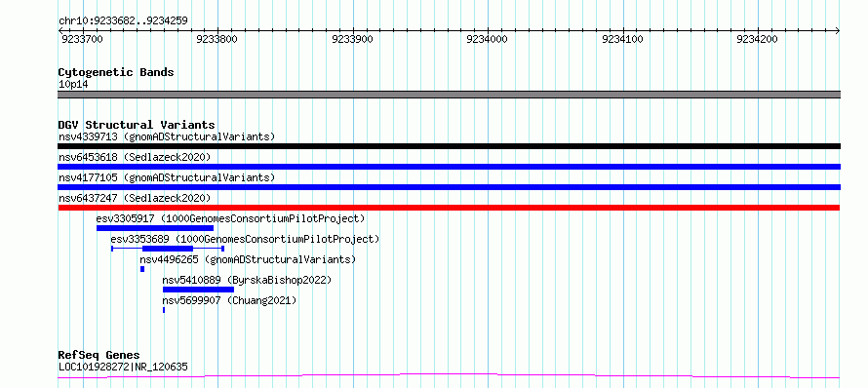Viewport: 868px width, 388px height.
Task: Click the gray 10p14 cytogenetic band
Action: tap(449, 95)
